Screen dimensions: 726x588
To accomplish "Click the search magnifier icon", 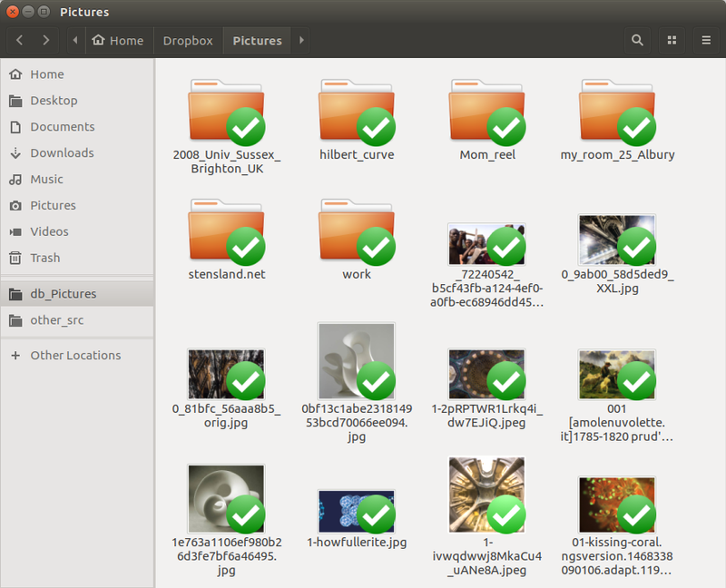I will [637, 40].
